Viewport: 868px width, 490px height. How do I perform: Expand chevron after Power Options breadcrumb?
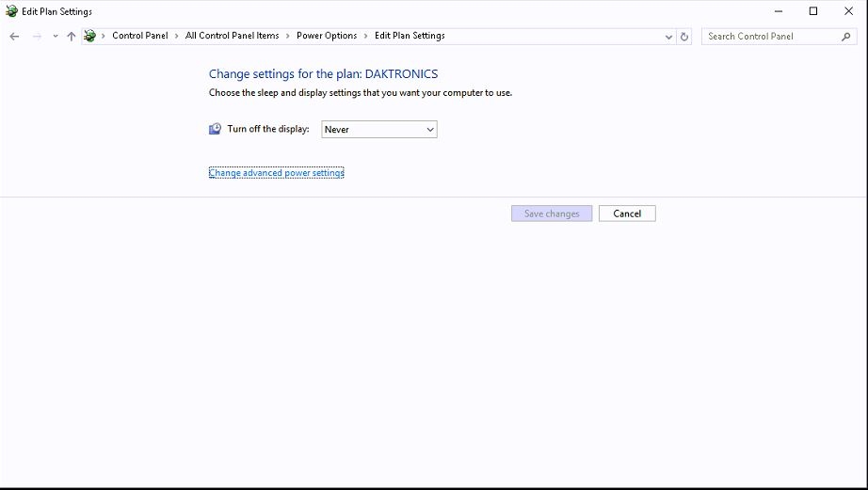[x=366, y=36]
